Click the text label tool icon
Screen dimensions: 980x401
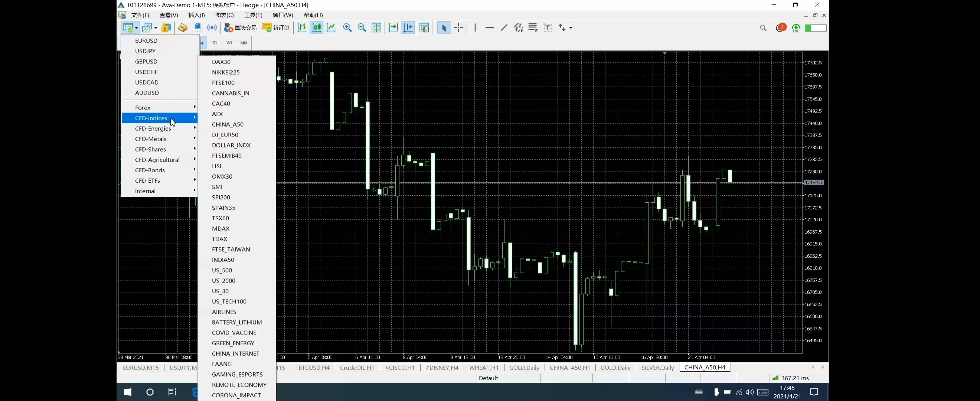tap(548, 28)
